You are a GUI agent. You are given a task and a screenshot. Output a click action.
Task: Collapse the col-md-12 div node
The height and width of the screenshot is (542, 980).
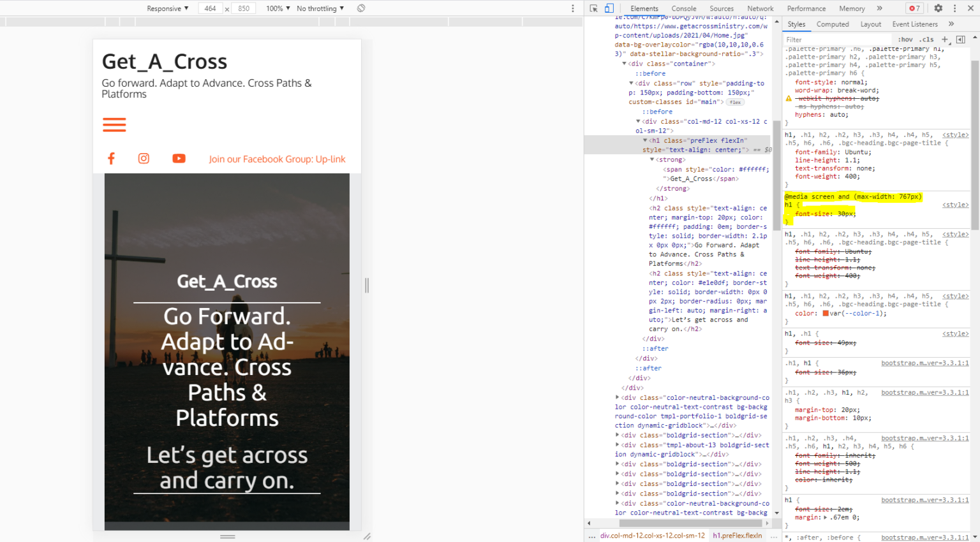pyautogui.click(x=638, y=121)
